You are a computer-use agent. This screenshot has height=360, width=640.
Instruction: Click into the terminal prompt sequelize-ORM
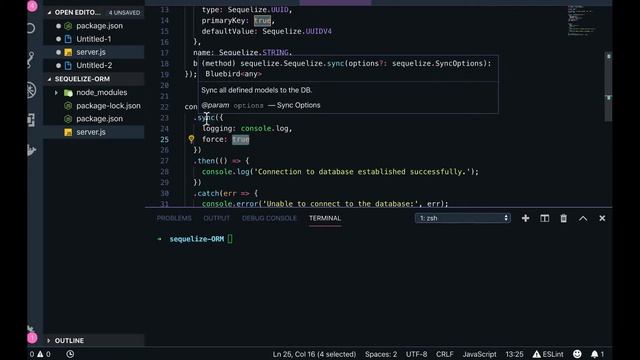click(x=196, y=239)
